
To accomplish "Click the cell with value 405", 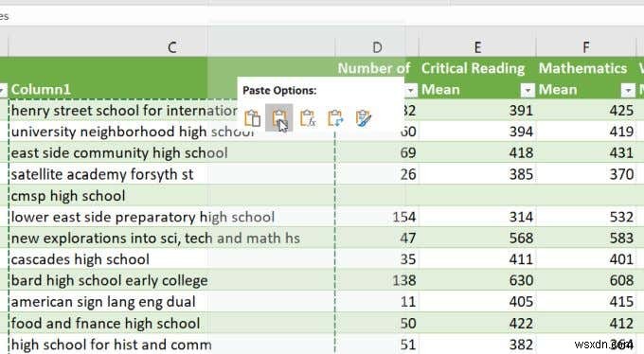I will pyautogui.click(x=477, y=302).
